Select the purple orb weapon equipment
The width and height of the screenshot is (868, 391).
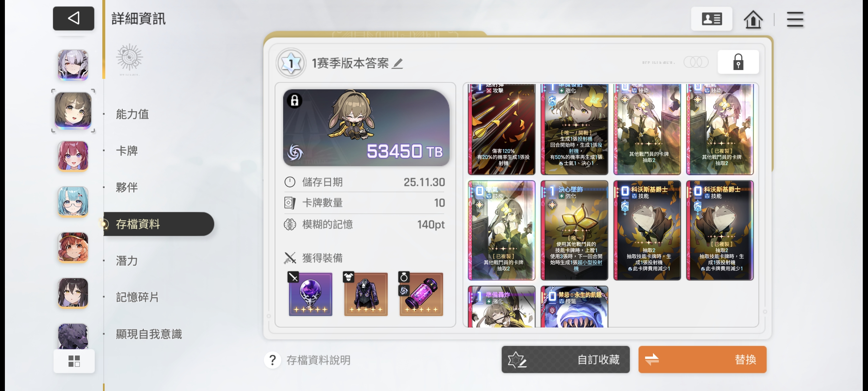310,294
